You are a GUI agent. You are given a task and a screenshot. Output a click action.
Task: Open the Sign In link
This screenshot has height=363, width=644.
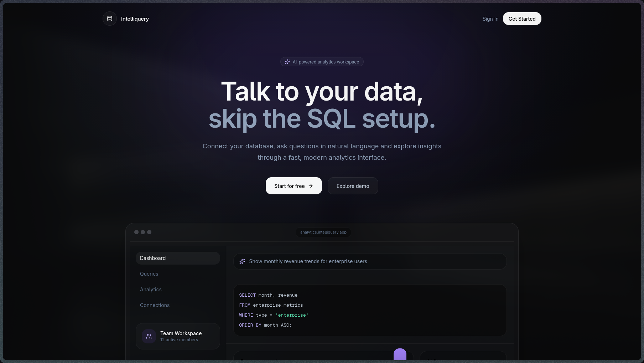(x=490, y=19)
